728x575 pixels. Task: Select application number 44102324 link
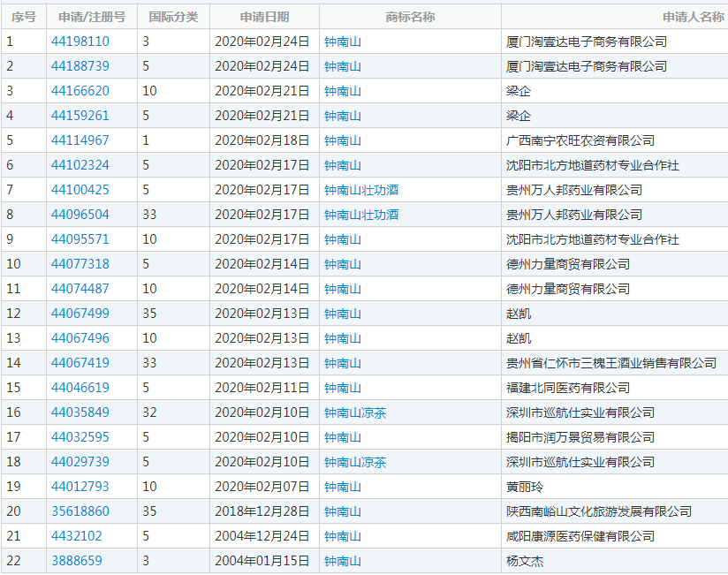80,165
